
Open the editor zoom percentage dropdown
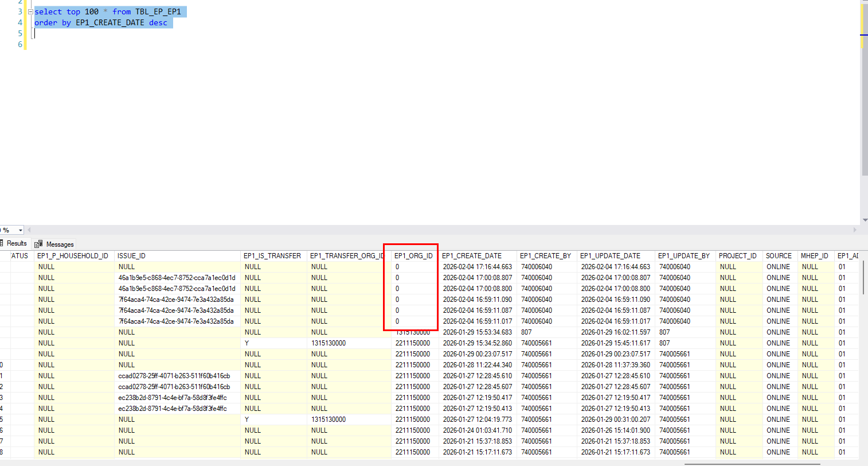point(21,230)
